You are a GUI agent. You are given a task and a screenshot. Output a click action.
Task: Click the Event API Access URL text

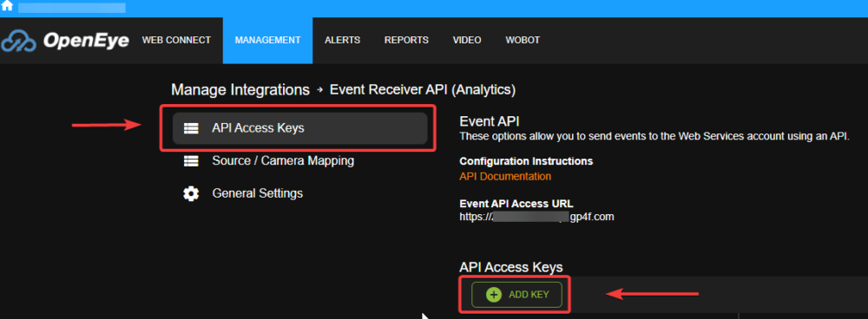pyautogui.click(x=537, y=217)
